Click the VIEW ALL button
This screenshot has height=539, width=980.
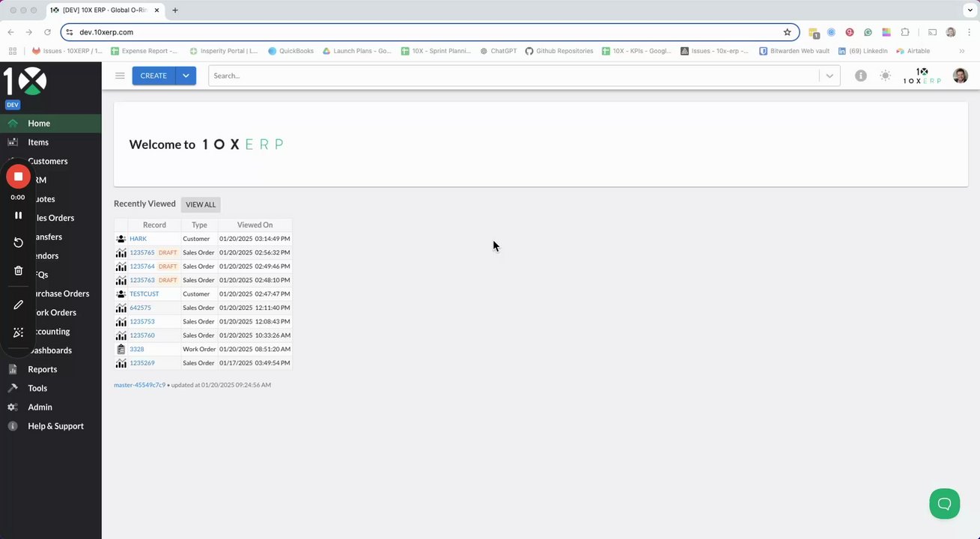point(201,204)
